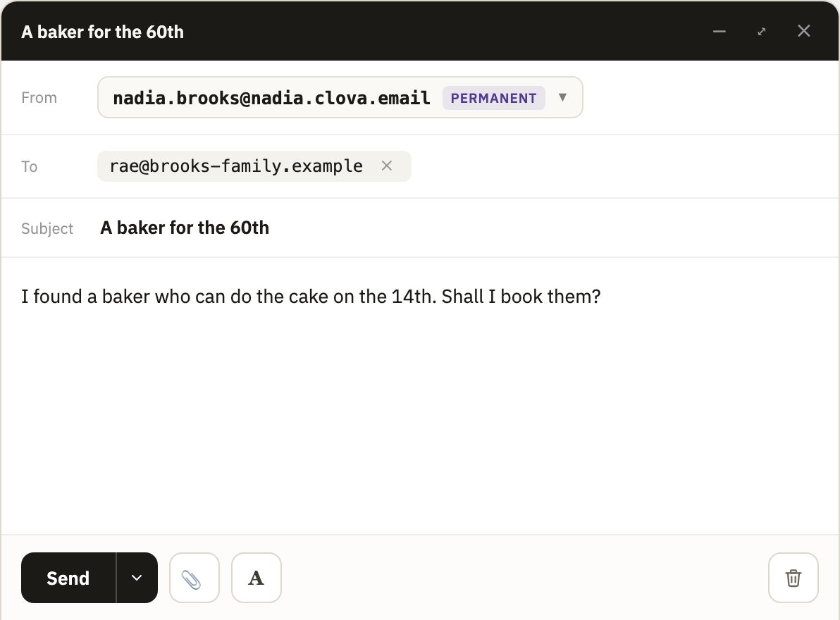The width and height of the screenshot is (840, 620).
Task: Attach a file with the paperclip icon
Action: click(x=194, y=578)
